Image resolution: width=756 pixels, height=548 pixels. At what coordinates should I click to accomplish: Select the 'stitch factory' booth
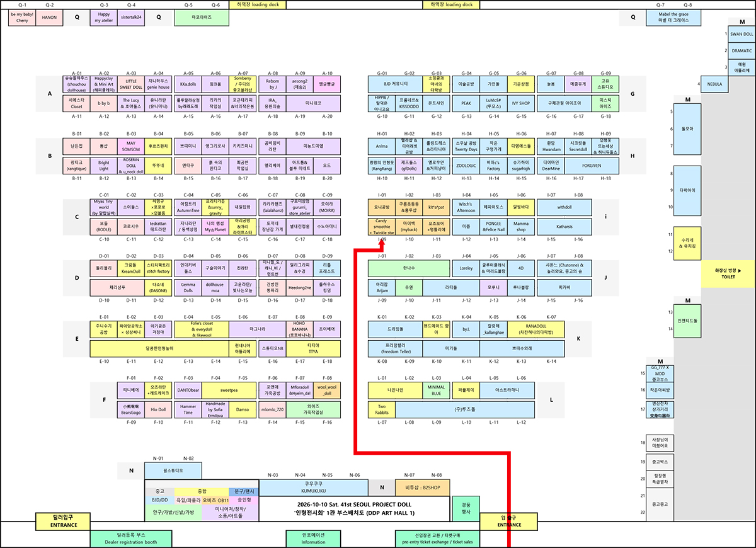coord(158,268)
